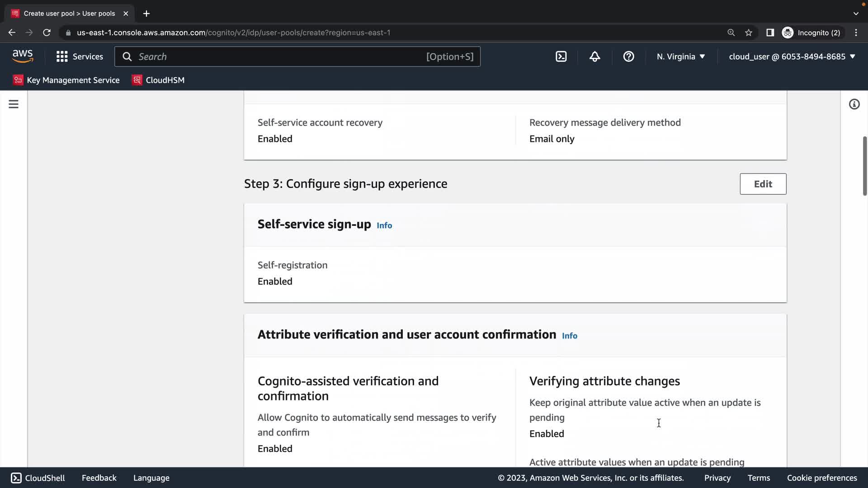This screenshot has width=868, height=488.
Task: Open Language menu in footer
Action: (x=151, y=478)
